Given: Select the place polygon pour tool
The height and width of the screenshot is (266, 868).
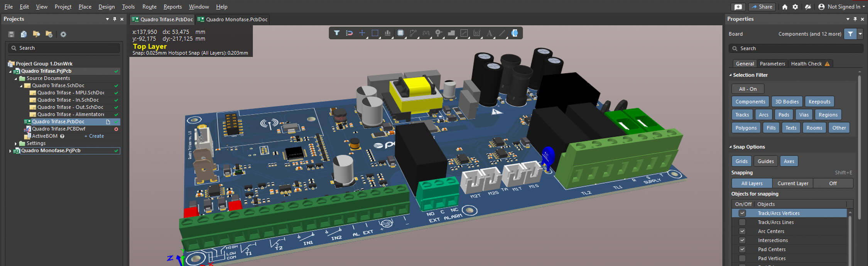Looking at the screenshot, I should (x=451, y=33).
